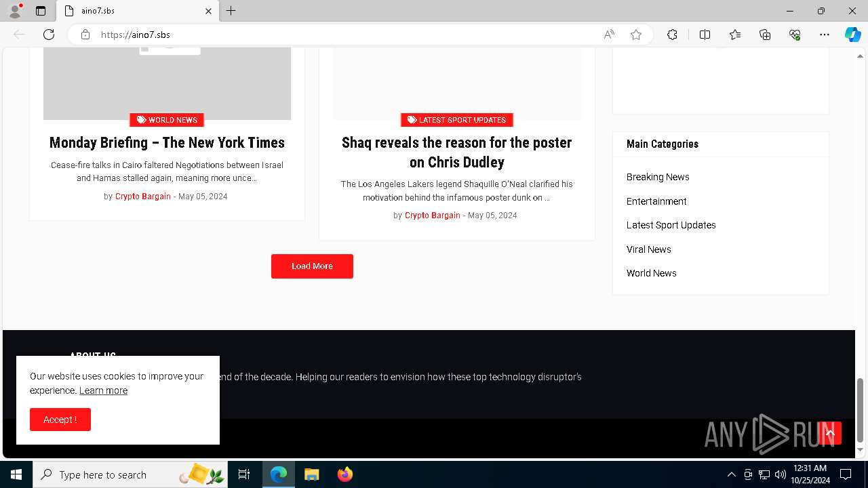Open the tab actions menu icon
Viewport: 868px width, 488px height.
point(41,11)
